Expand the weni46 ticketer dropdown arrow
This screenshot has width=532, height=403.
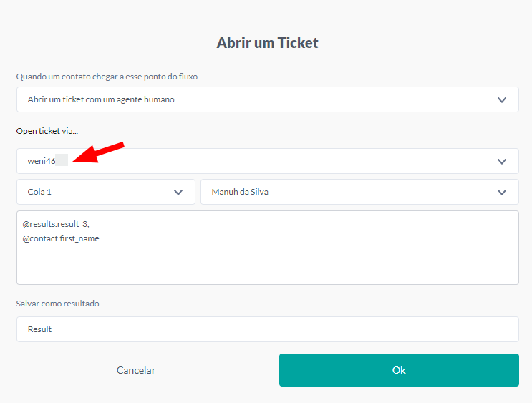tap(502, 161)
